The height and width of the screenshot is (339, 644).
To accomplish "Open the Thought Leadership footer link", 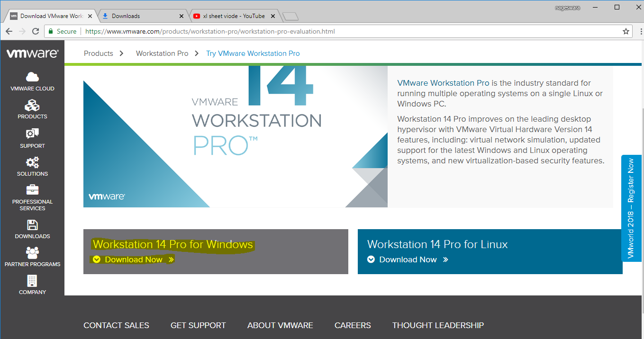I will click(438, 325).
